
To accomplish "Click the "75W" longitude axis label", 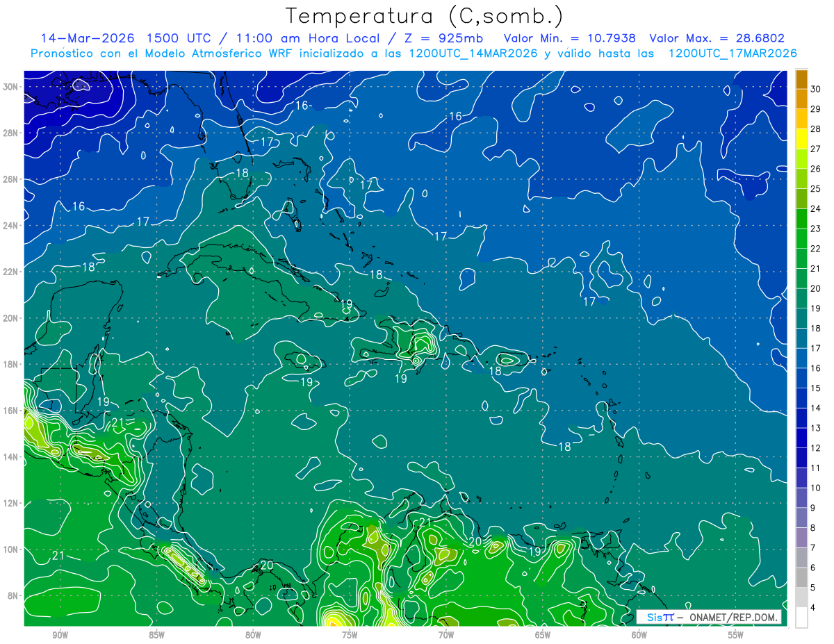I will pyautogui.click(x=350, y=635).
